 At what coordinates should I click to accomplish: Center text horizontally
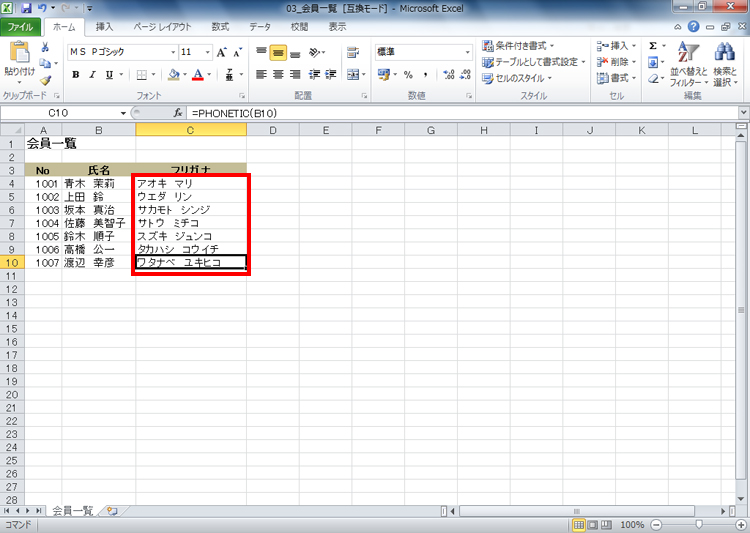278,75
